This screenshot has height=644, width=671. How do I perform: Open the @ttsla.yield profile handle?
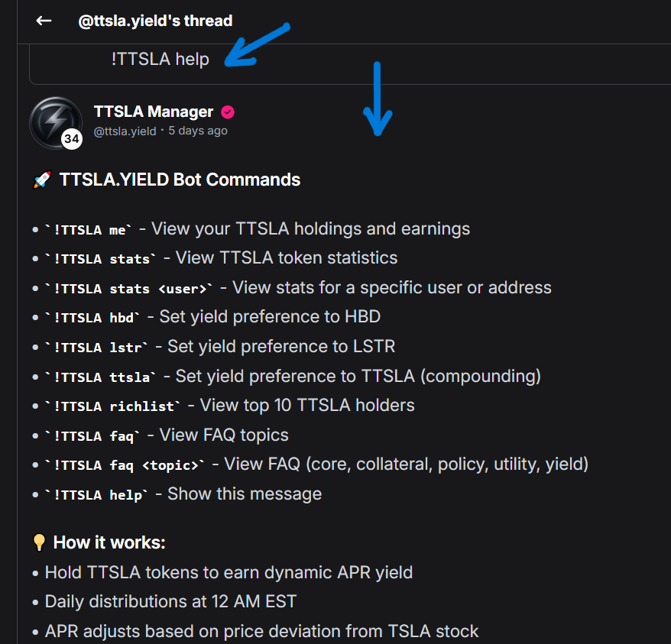124,131
